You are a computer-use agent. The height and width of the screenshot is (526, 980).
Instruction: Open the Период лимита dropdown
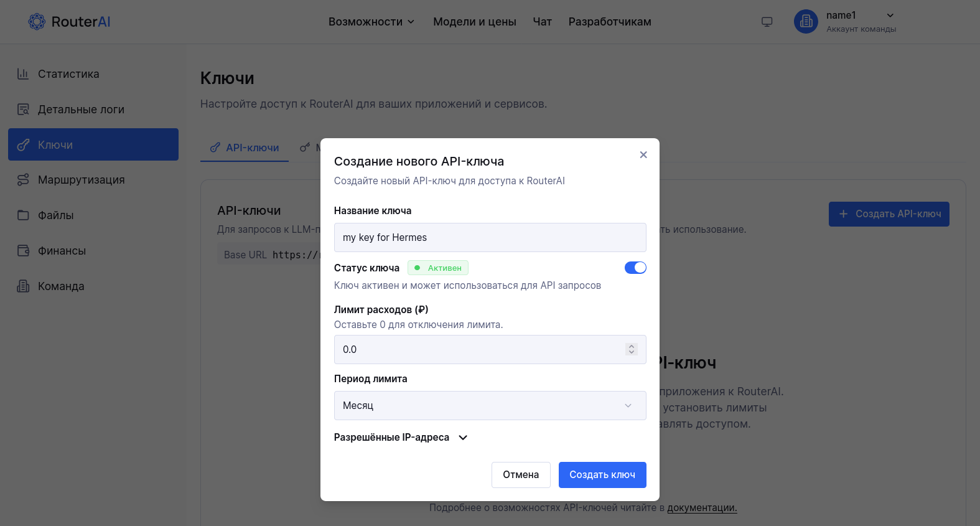click(490, 405)
